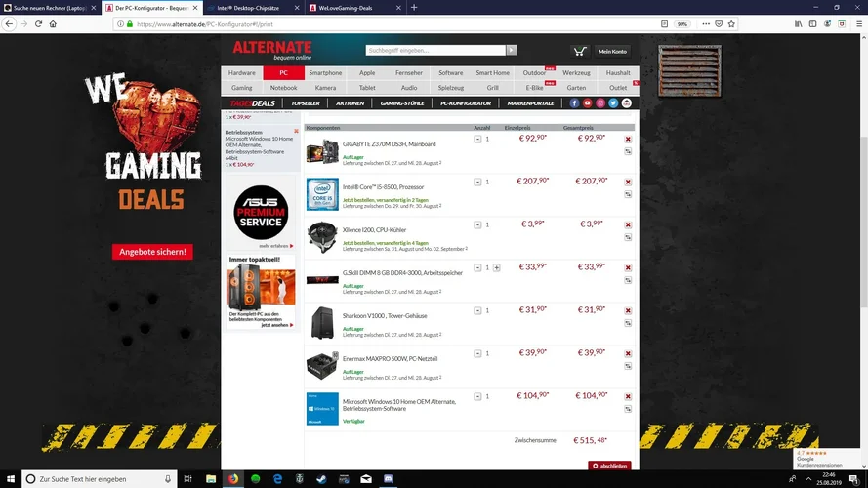Open the PC-Konfigurator link
Screen dimensions: 868x488
click(466, 103)
